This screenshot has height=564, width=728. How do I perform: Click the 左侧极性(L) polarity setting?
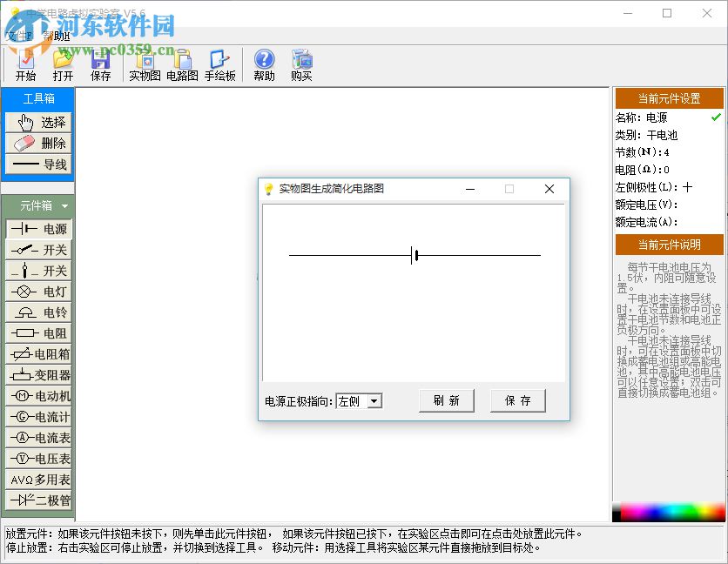click(x=654, y=187)
